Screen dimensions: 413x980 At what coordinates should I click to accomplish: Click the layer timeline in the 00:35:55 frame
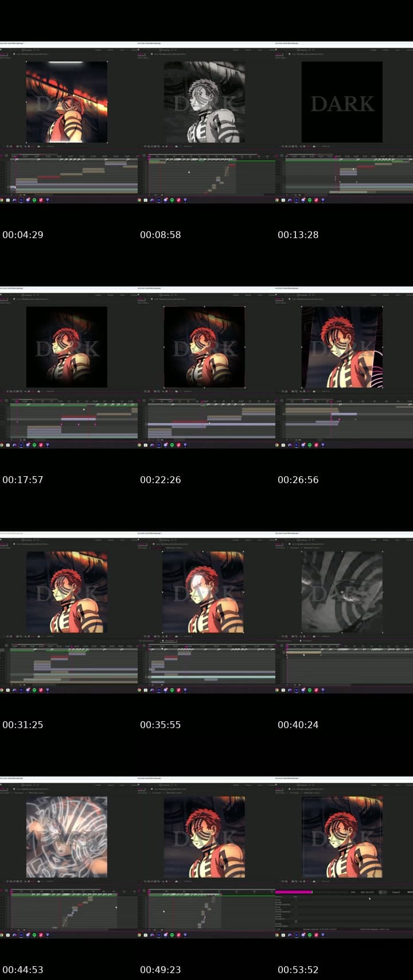211,666
